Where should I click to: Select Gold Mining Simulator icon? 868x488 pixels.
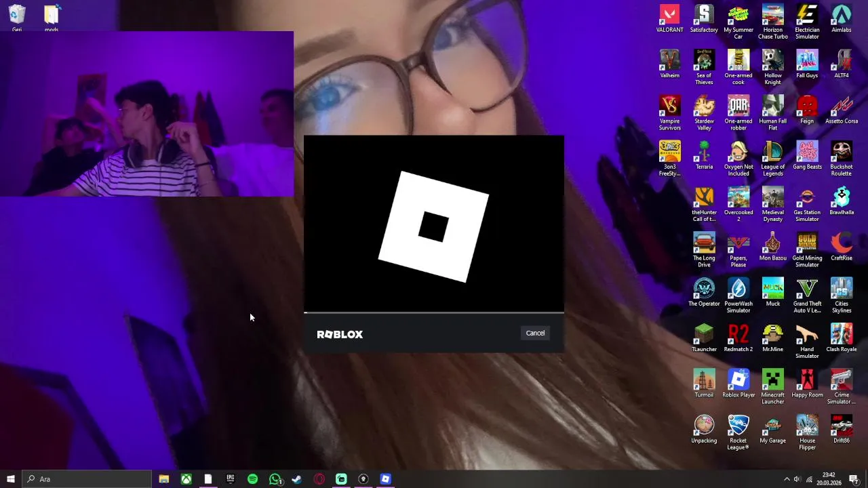807,250
